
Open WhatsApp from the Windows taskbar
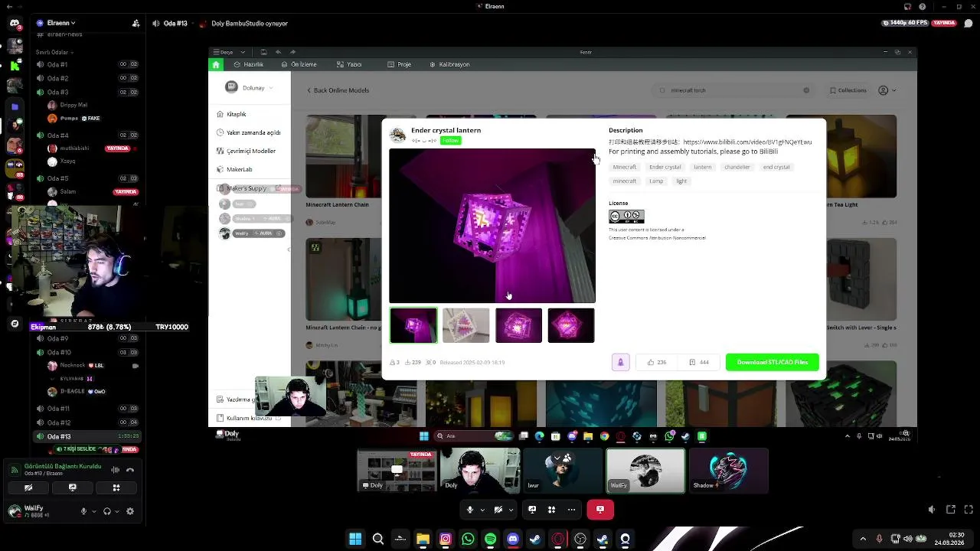(468, 539)
